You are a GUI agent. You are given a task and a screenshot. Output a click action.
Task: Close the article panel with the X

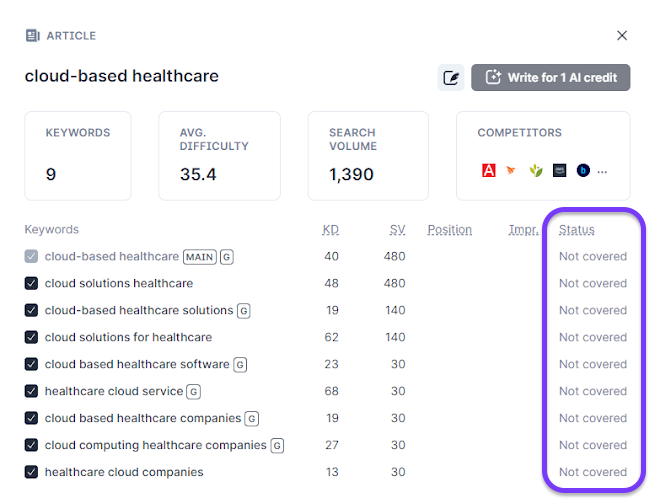click(622, 36)
